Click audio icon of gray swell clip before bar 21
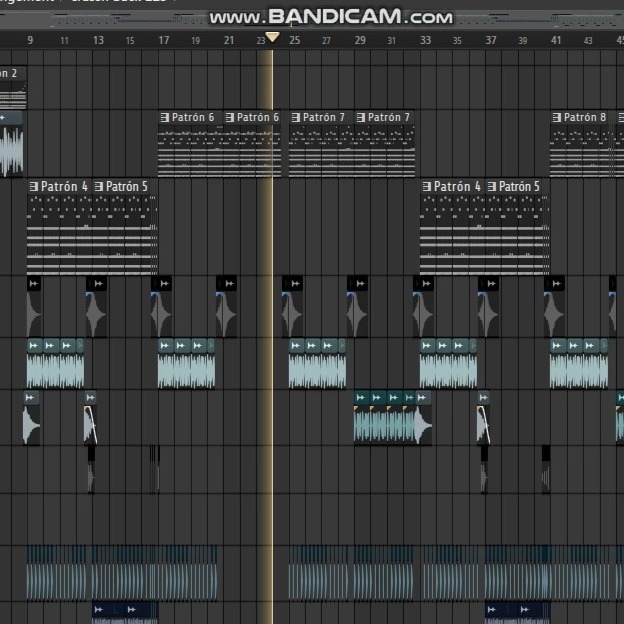624x624 pixels. pyautogui.click(x=230, y=284)
